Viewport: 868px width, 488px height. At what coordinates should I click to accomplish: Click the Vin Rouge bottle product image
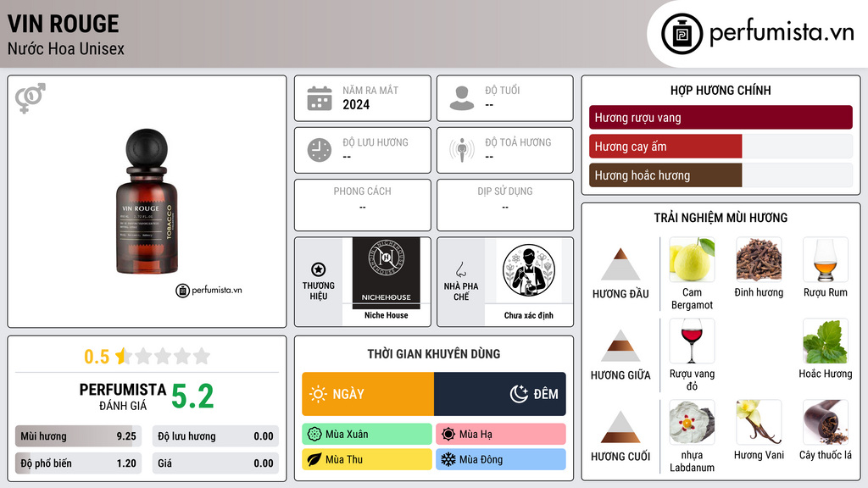(147, 202)
